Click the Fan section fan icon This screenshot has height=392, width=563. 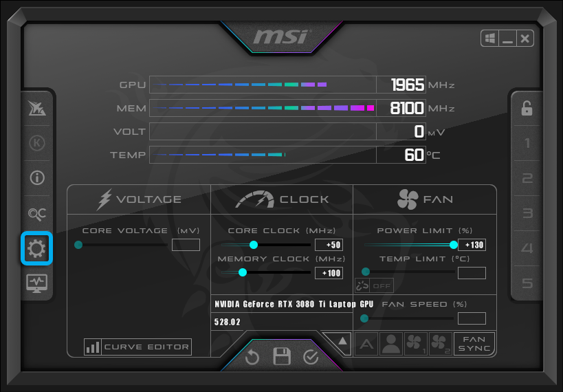[408, 199]
